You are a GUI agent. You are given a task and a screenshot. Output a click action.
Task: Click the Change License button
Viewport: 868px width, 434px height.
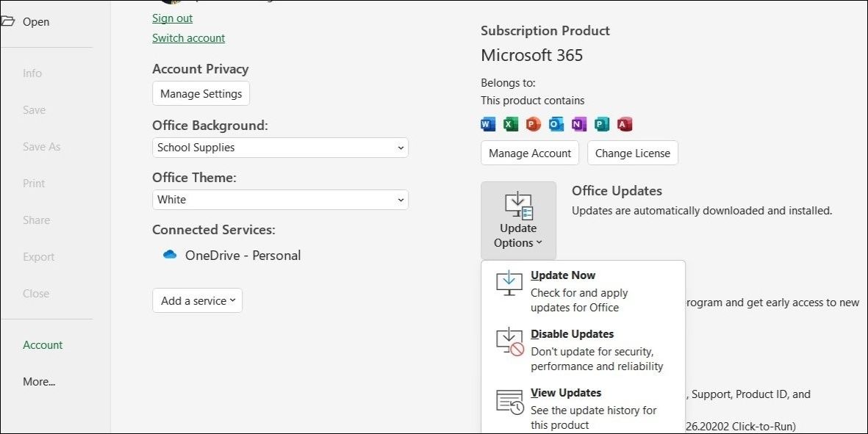(633, 153)
